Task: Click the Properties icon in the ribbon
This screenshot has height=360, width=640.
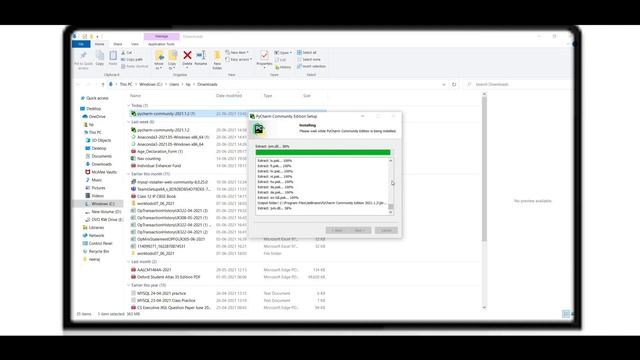Action: point(264,55)
